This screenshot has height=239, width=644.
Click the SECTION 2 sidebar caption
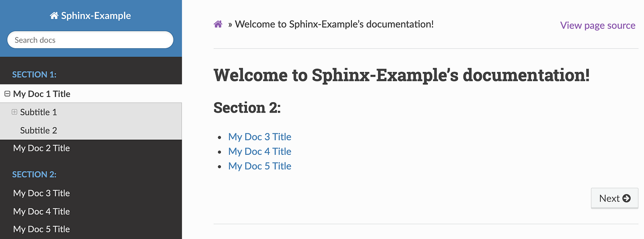[34, 174]
